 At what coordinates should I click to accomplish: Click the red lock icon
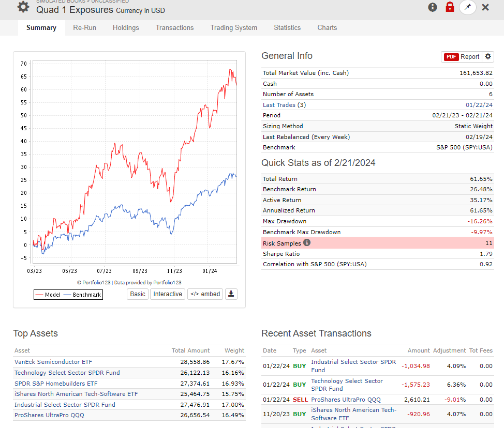450,7
